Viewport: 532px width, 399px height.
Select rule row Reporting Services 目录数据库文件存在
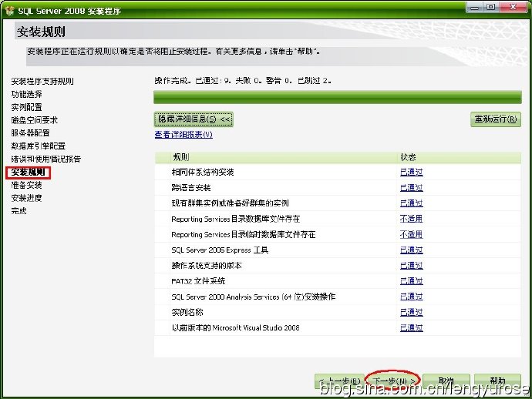point(338,219)
